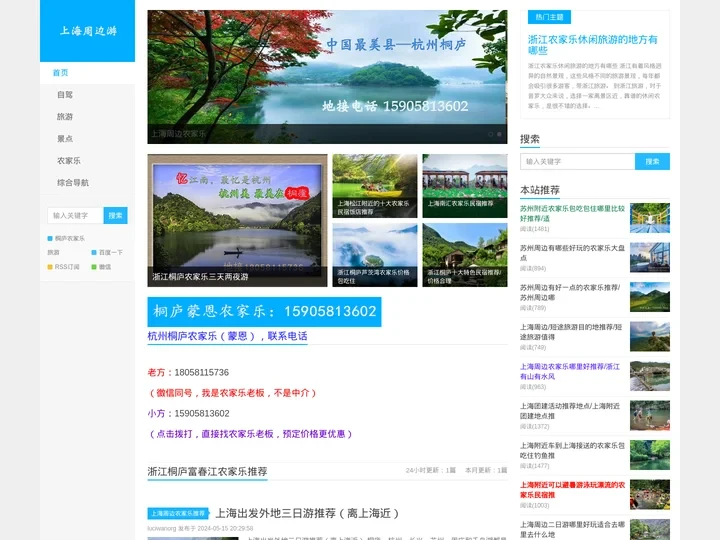Click the left sidebar keyword input field
Image resolution: width=720 pixels, height=540 pixels.
click(x=75, y=215)
